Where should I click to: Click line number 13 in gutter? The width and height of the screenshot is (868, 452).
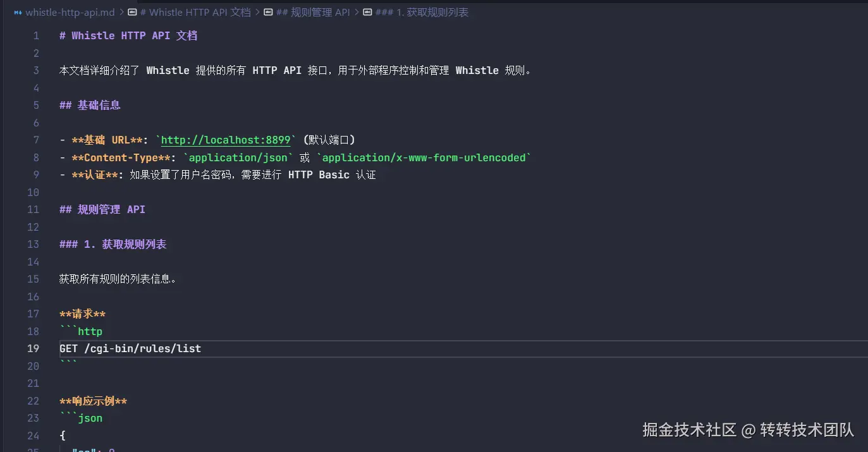[33, 244]
